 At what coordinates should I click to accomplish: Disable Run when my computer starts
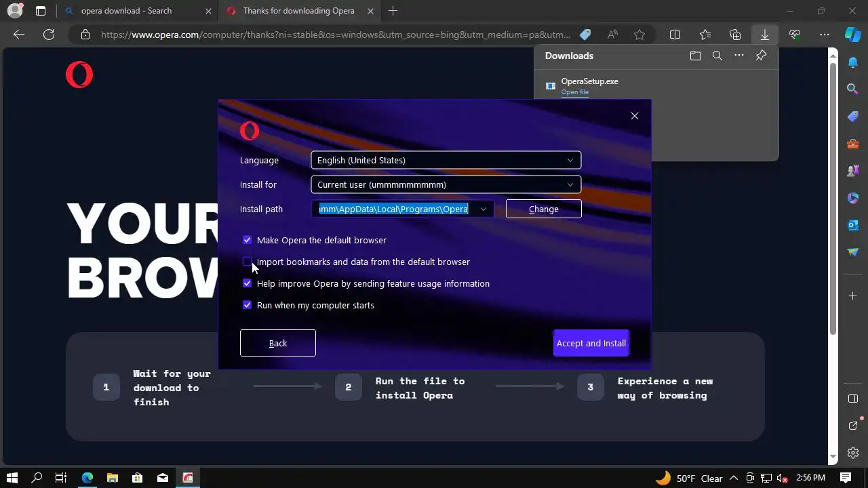(247, 305)
